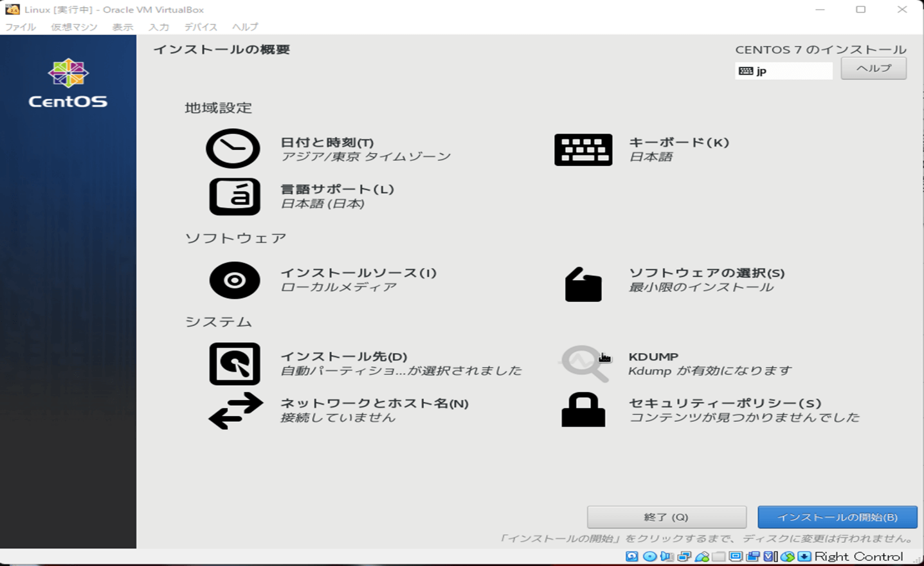Viewport: 924px width, 566px height.
Task: Open ネットワークとホスト名(N) settings
Action: [375, 403]
